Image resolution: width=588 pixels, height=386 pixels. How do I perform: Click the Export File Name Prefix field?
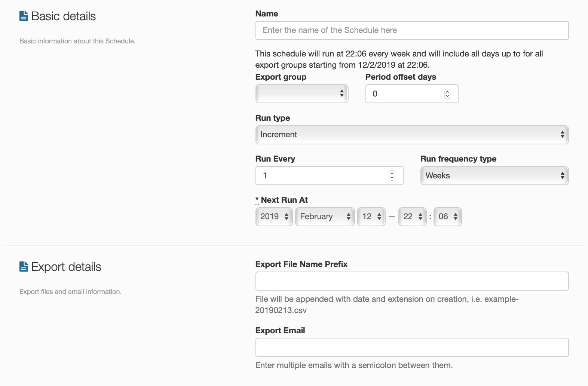pyautogui.click(x=412, y=281)
